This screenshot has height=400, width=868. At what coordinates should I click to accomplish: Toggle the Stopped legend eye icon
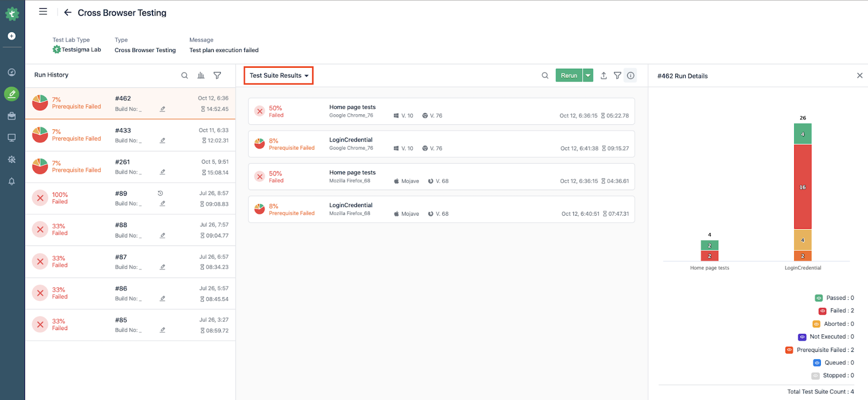(815, 376)
